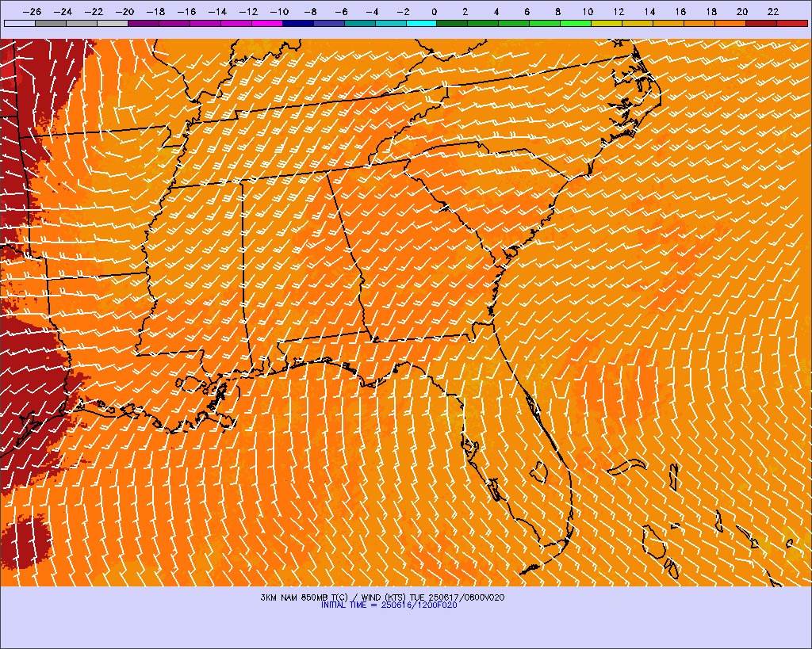Select the deep orange swatch between 18 and 20
This screenshot has height=649, width=812.
click(730, 23)
